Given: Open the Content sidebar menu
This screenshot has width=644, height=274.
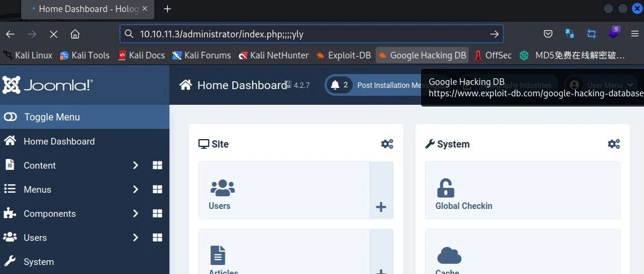Looking at the screenshot, I should point(39,165).
